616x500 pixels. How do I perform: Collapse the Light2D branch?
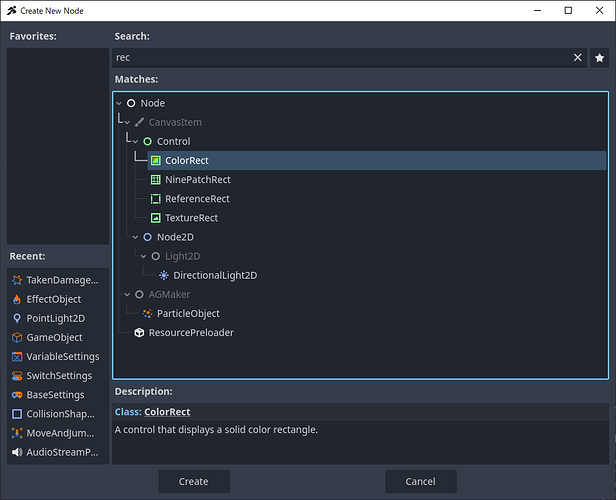(143, 256)
